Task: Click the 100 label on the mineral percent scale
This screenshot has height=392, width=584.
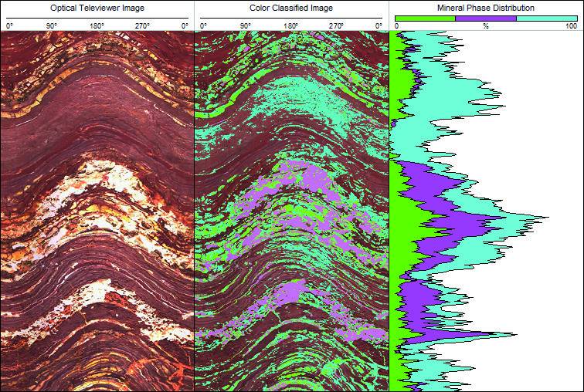Action: pyautogui.click(x=571, y=26)
